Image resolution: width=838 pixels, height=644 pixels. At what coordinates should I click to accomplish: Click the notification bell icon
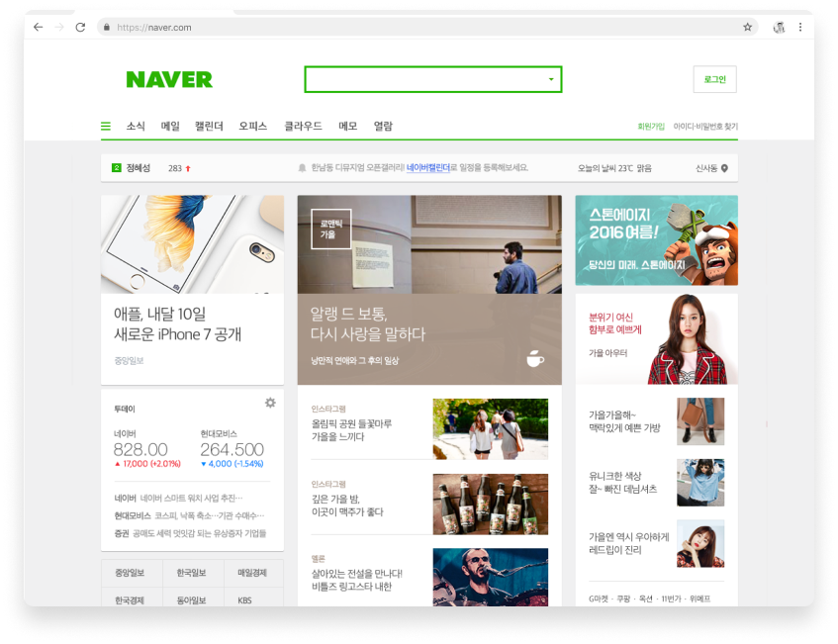click(x=302, y=168)
